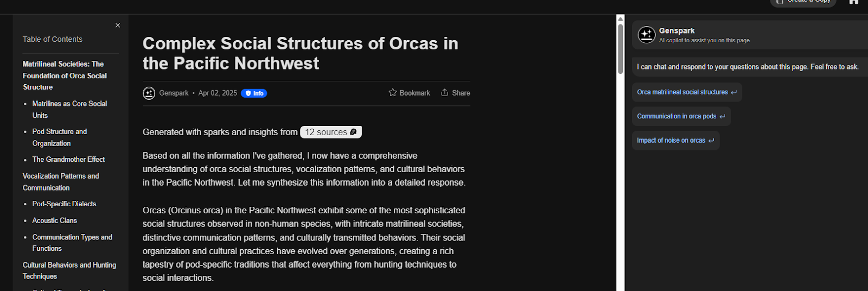Image resolution: width=868 pixels, height=291 pixels.
Task: Click the Share upload icon
Action: pyautogui.click(x=445, y=93)
